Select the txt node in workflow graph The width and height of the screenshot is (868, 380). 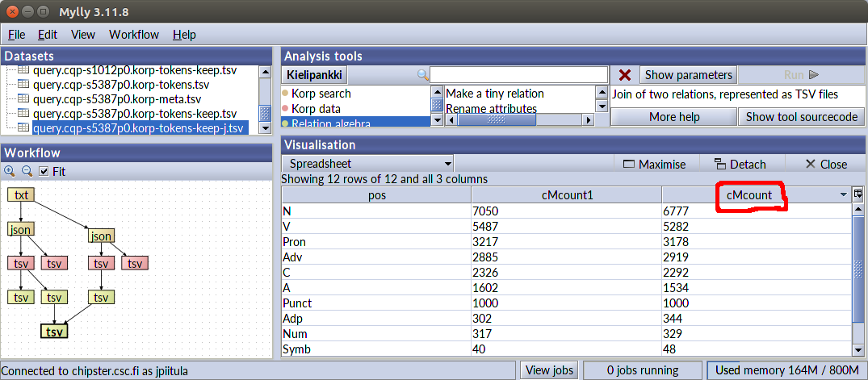22,195
